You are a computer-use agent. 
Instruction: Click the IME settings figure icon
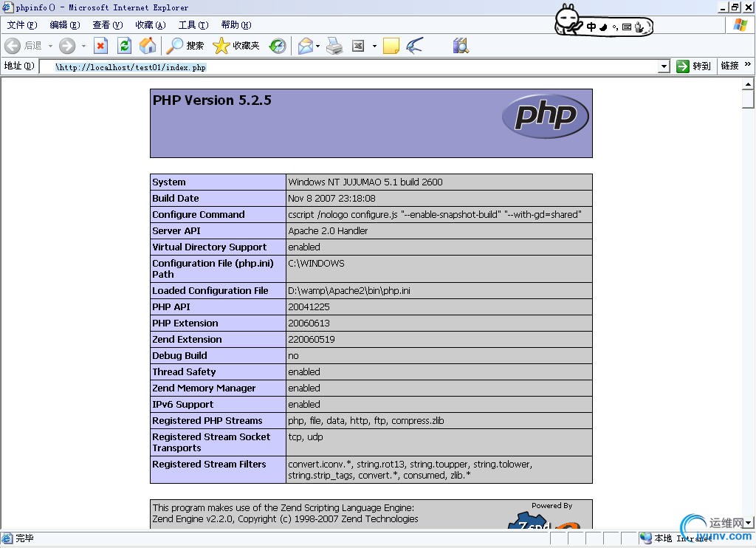(639, 27)
